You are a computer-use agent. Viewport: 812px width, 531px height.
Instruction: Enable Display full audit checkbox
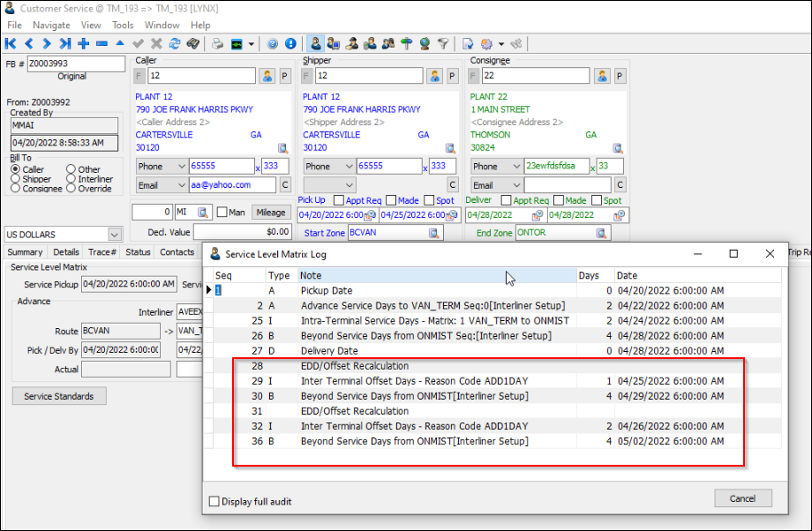pos(214,502)
